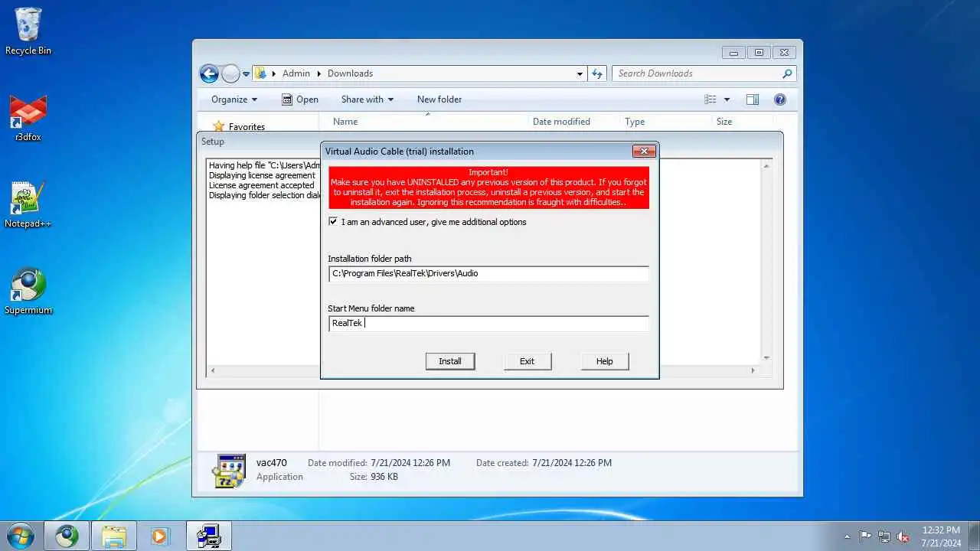The width and height of the screenshot is (980, 551).
Task: Click Downloads in the address breadcrumb
Action: tap(350, 73)
